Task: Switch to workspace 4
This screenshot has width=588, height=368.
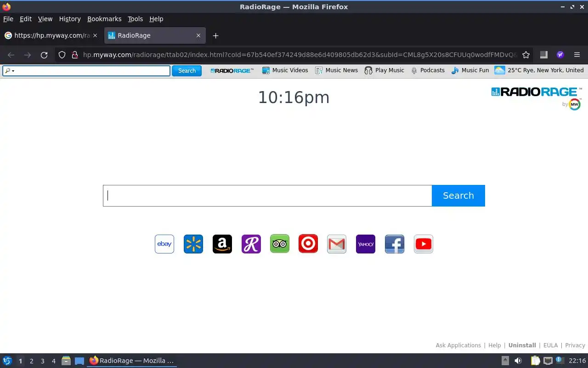Action: (x=54, y=361)
